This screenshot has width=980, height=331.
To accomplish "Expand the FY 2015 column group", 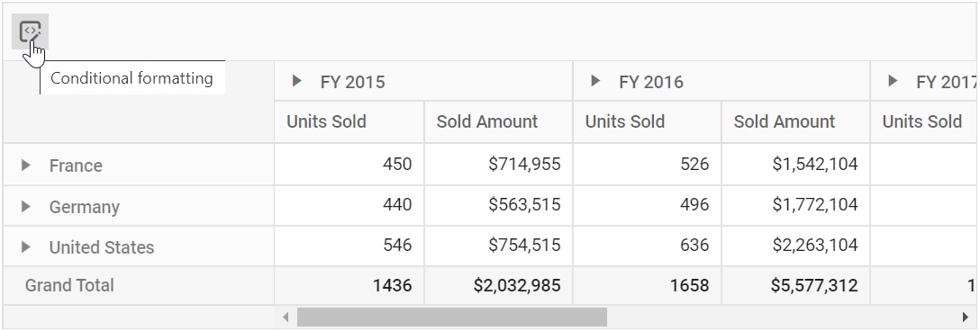I will point(297,81).
